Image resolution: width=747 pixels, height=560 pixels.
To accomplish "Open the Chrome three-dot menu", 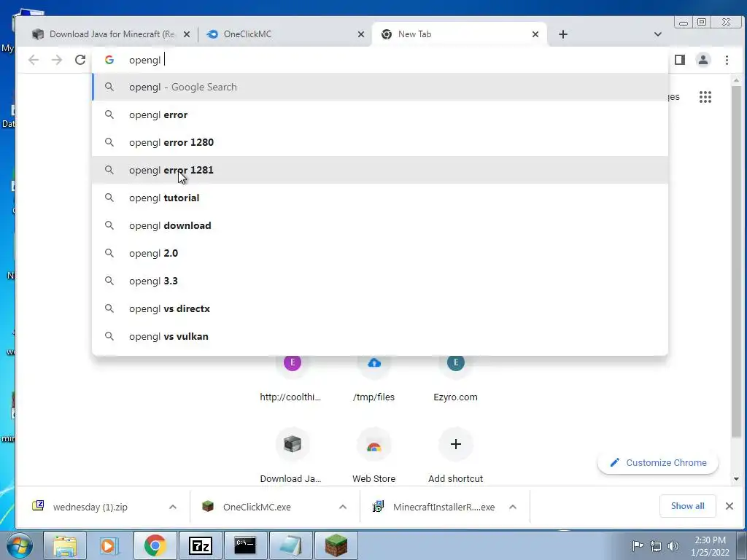I will coord(727,60).
